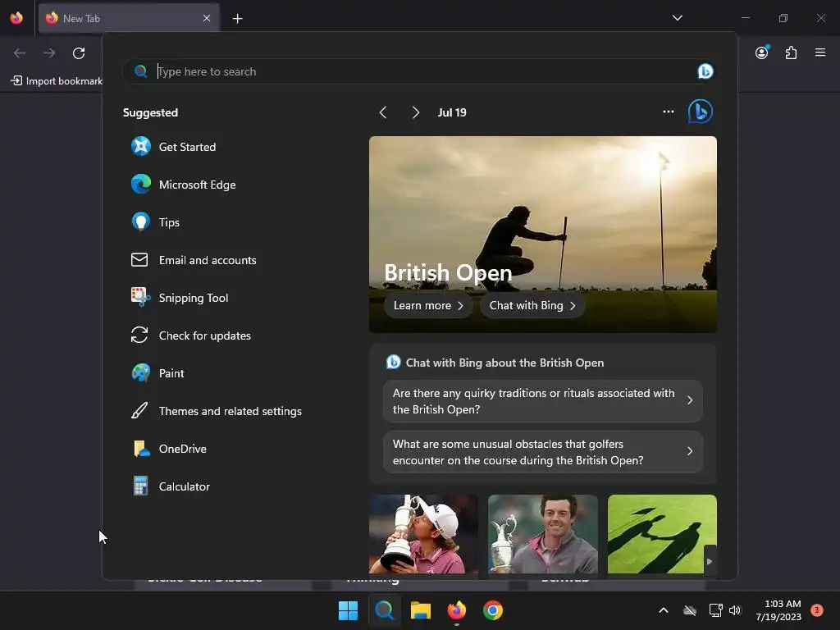Open thumbnail of golfer kissing trophy
Screen dimensions: 840x630
[423, 533]
